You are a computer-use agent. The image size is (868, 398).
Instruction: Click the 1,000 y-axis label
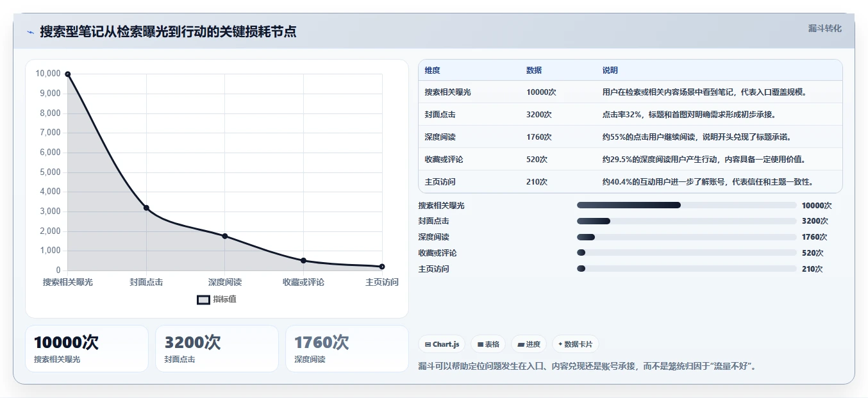[50, 251]
